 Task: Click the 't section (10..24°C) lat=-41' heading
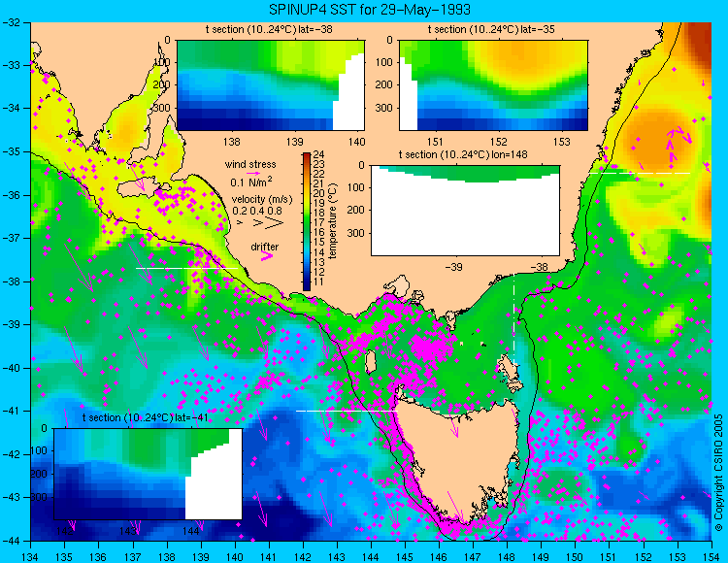point(146,417)
